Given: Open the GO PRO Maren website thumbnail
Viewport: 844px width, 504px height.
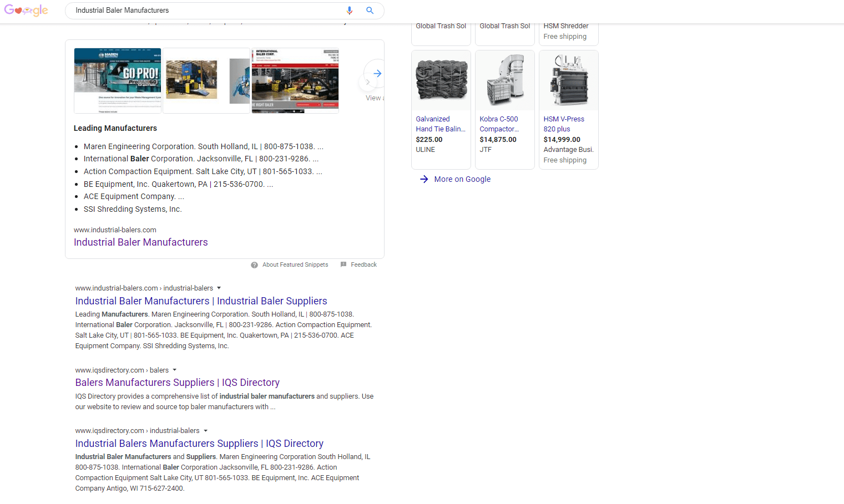Looking at the screenshot, I should pyautogui.click(x=118, y=80).
